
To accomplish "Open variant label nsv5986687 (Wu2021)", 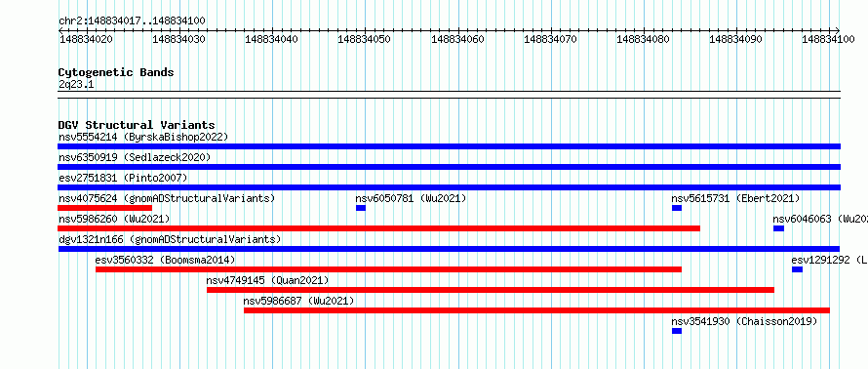I will pos(299,301).
